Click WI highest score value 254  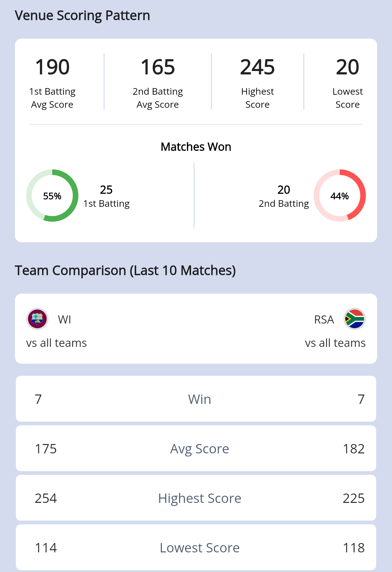tap(46, 498)
